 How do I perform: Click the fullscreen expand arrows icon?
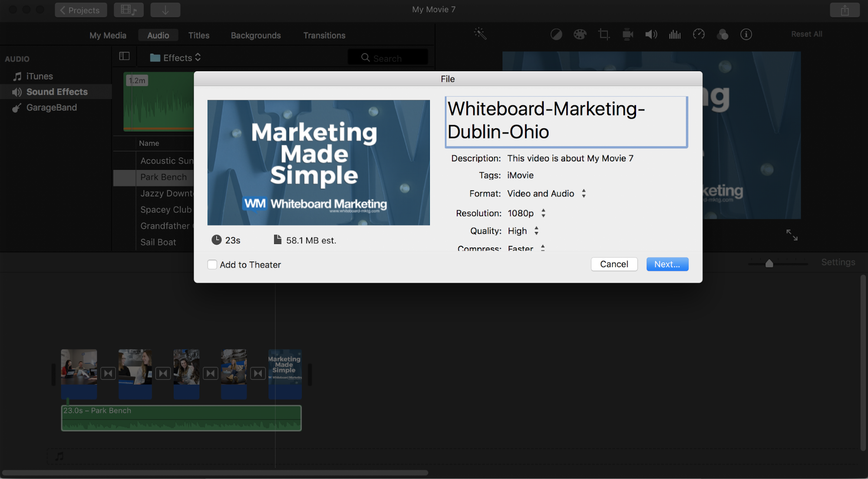tap(792, 235)
